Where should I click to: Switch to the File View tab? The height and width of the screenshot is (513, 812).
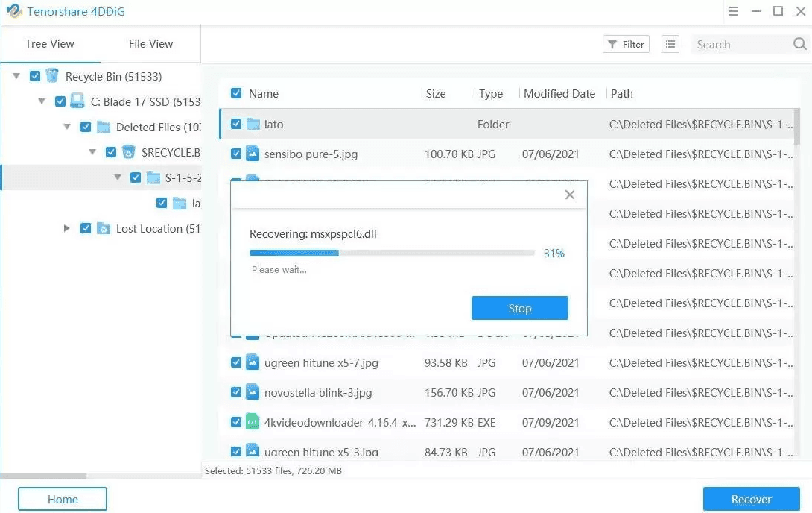pyautogui.click(x=150, y=44)
